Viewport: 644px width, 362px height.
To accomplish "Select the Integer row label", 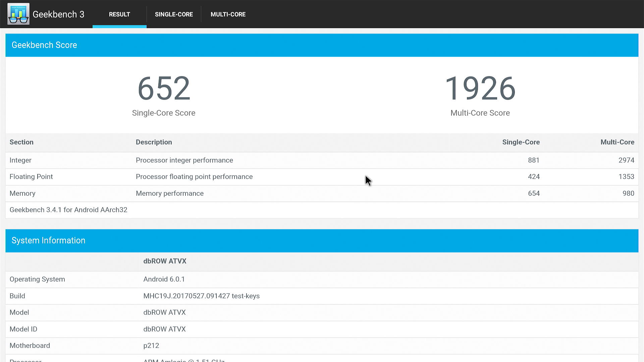I will click(20, 160).
